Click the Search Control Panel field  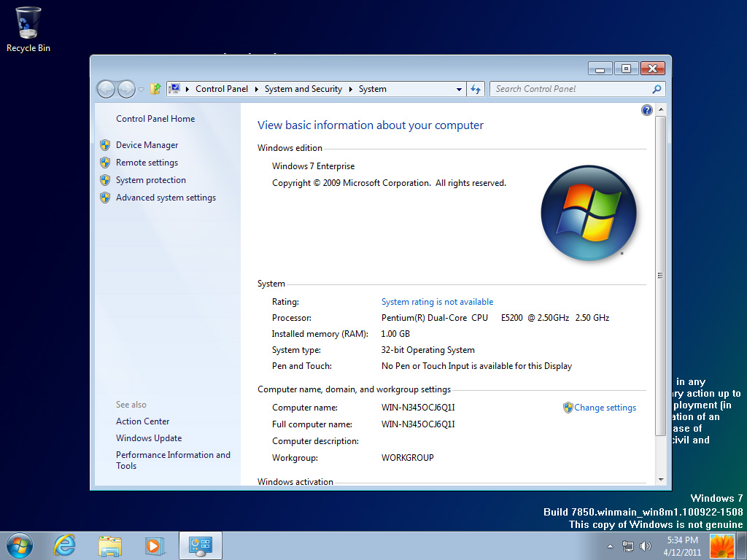click(x=569, y=89)
